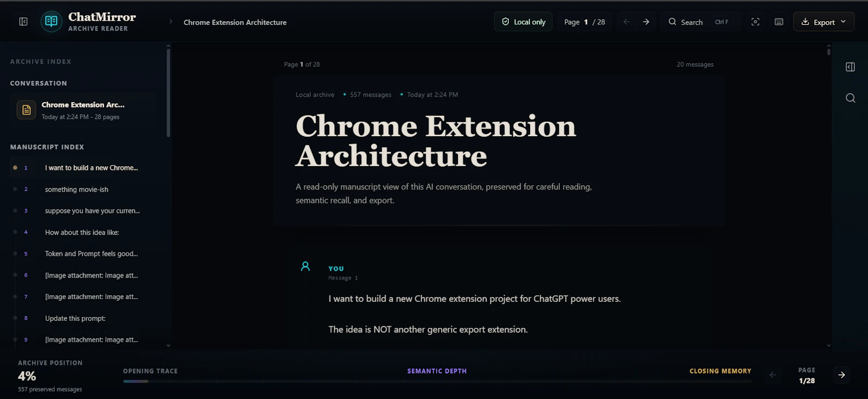Click the 1/28 page indicator in footer

pos(807,381)
